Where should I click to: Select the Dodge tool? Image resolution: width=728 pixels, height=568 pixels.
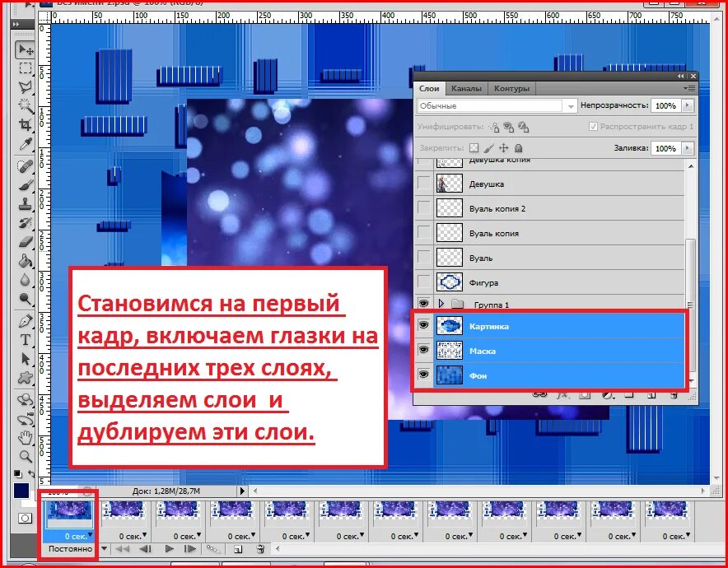pyautogui.click(x=25, y=299)
